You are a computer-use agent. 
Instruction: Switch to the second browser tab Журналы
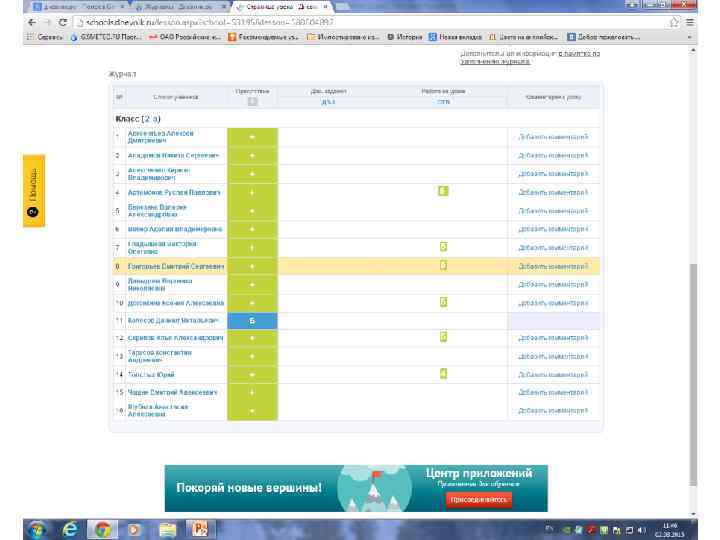click(x=180, y=7)
